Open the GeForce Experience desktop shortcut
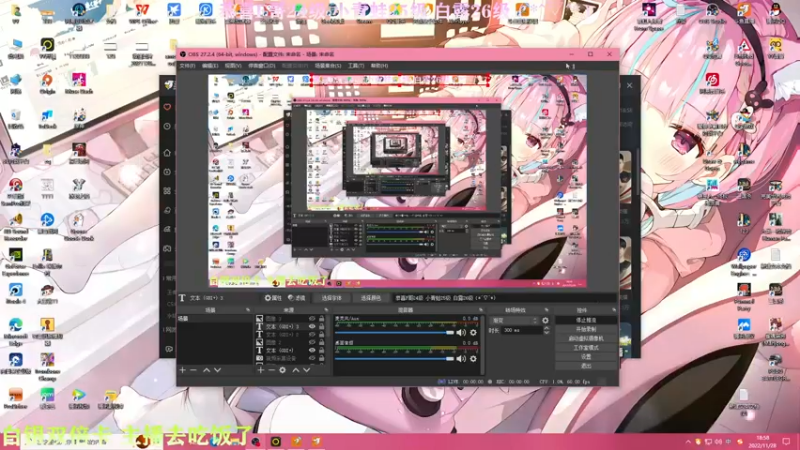Screen dimensions: 800x450 (15, 260)
